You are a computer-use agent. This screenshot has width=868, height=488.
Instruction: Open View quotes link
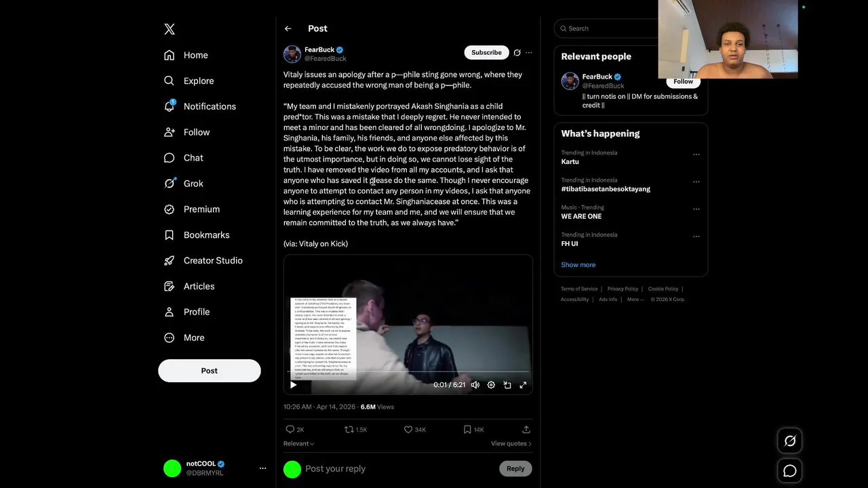511,444
